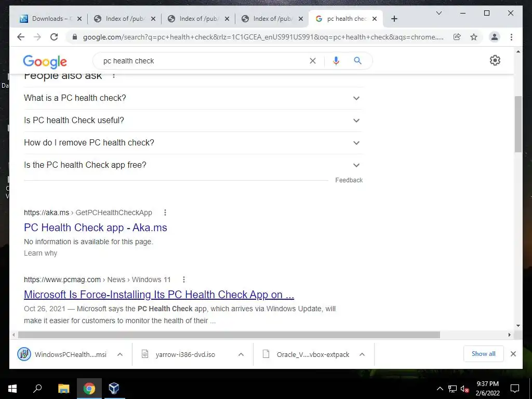Dismiss the downloads bar
The width and height of the screenshot is (532, 399).
[x=513, y=354]
